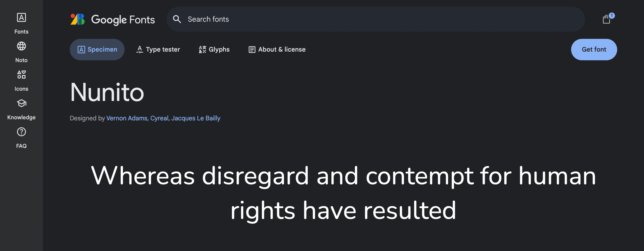Open designer Vernon Adams link
Image resolution: width=644 pixels, height=251 pixels.
point(127,118)
